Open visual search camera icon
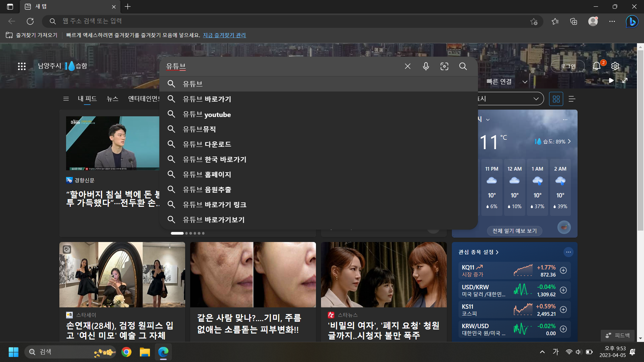Screen dimensions: 644x362 (x=444, y=66)
